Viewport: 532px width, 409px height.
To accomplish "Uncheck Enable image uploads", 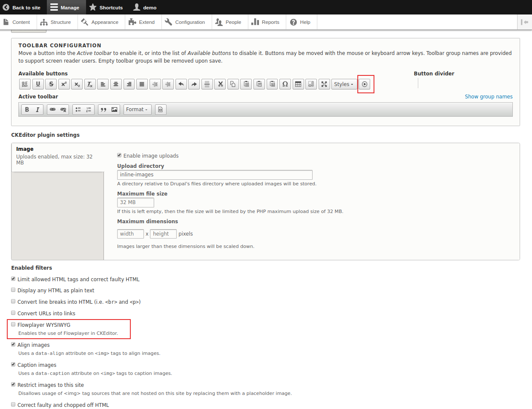I will point(119,156).
